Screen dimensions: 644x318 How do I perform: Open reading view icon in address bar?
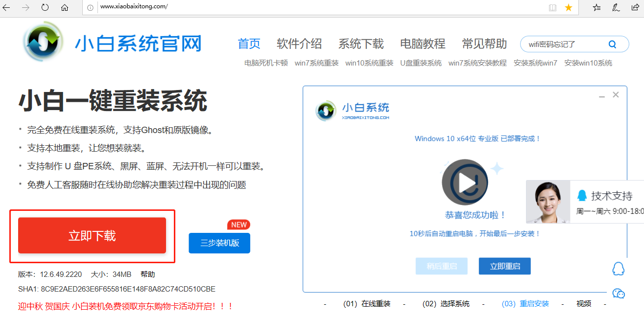click(x=552, y=7)
